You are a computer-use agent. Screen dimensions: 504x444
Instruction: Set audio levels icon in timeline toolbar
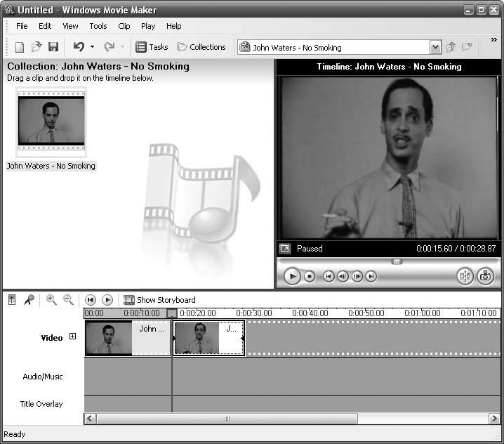[12, 300]
